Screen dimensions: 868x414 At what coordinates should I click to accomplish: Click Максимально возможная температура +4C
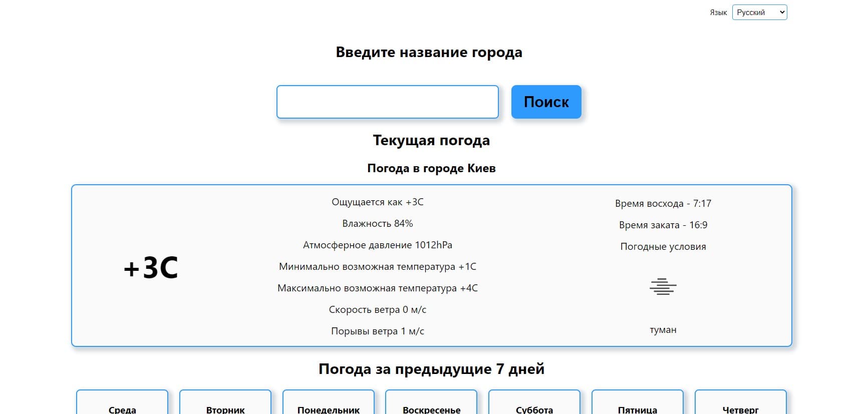coord(378,288)
